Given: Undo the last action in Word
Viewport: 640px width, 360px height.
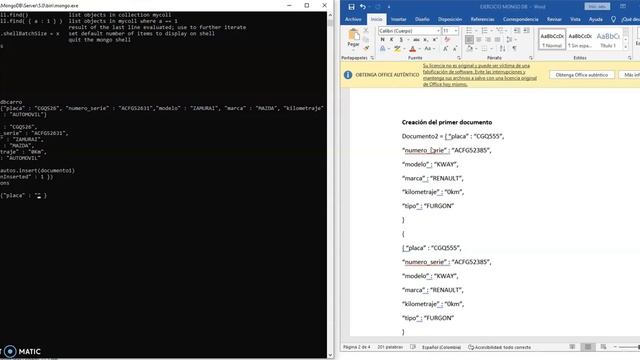Looking at the screenshot, I should 362,7.
